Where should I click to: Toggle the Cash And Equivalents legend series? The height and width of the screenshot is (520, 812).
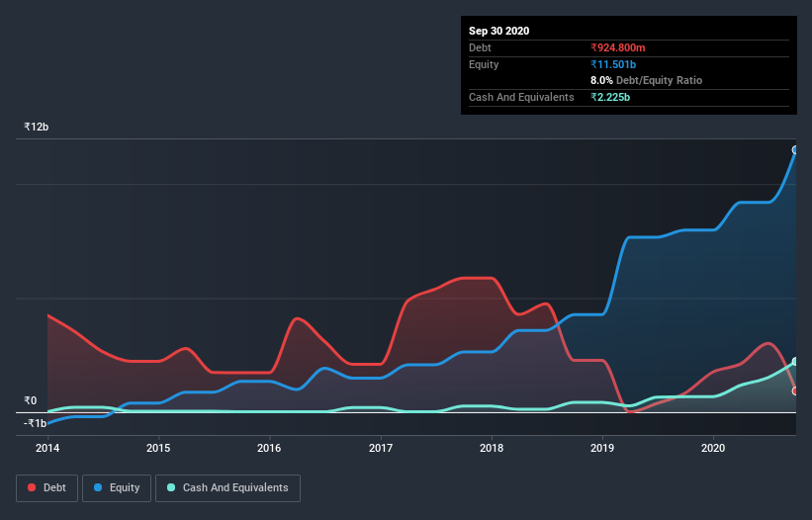pos(227,488)
